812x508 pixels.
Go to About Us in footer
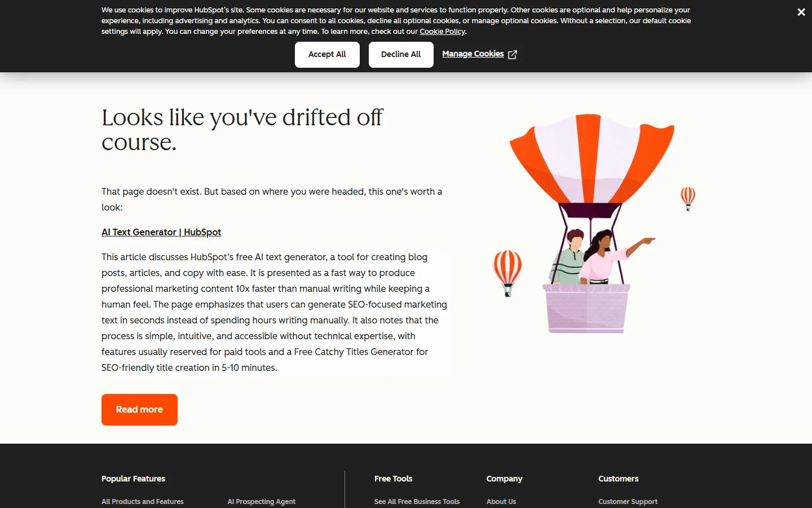[x=501, y=501]
